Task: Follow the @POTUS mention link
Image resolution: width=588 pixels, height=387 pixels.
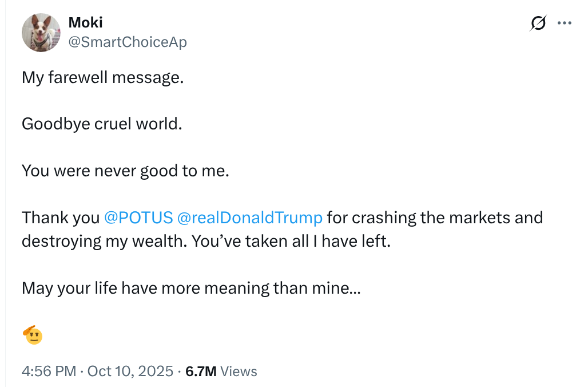Action: click(138, 218)
